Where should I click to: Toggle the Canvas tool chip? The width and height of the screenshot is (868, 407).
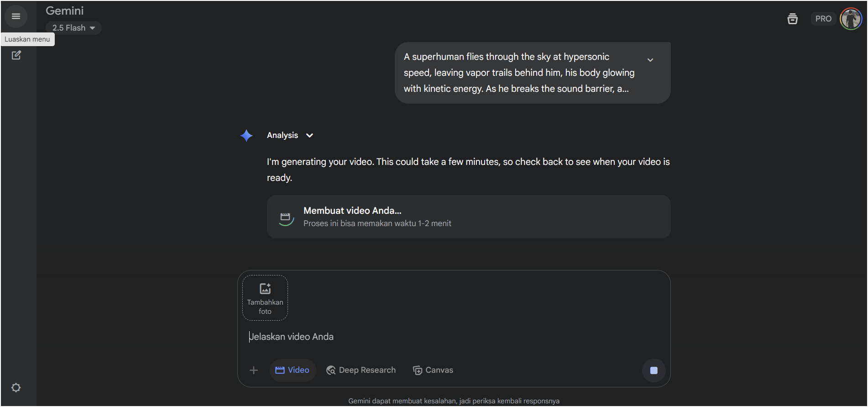coord(433,370)
